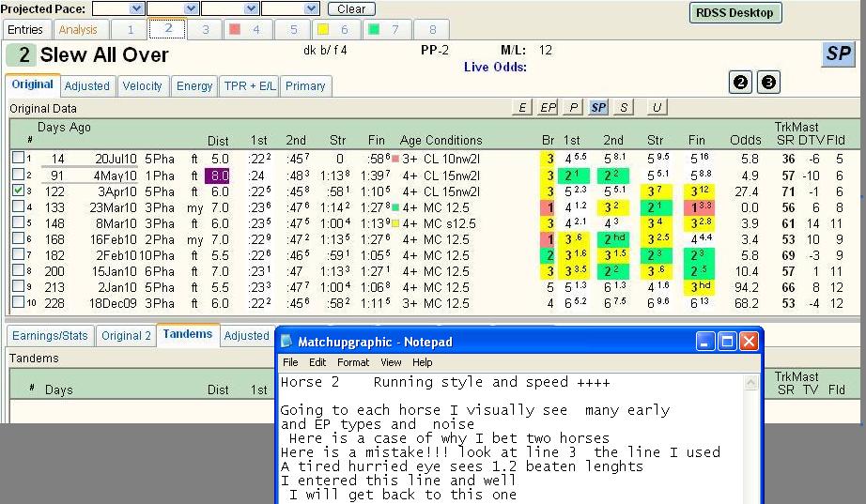Switch to the Energy tab

pos(194,86)
